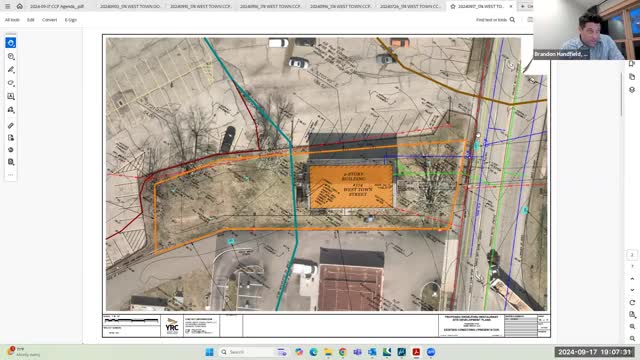Go to next page with down arrow
Image resolution: width=640 pixels, height=360 pixels.
coord(632,290)
